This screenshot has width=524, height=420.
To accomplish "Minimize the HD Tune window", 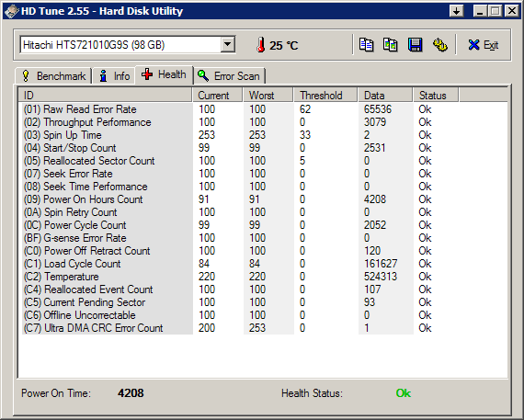I will click(x=480, y=11).
